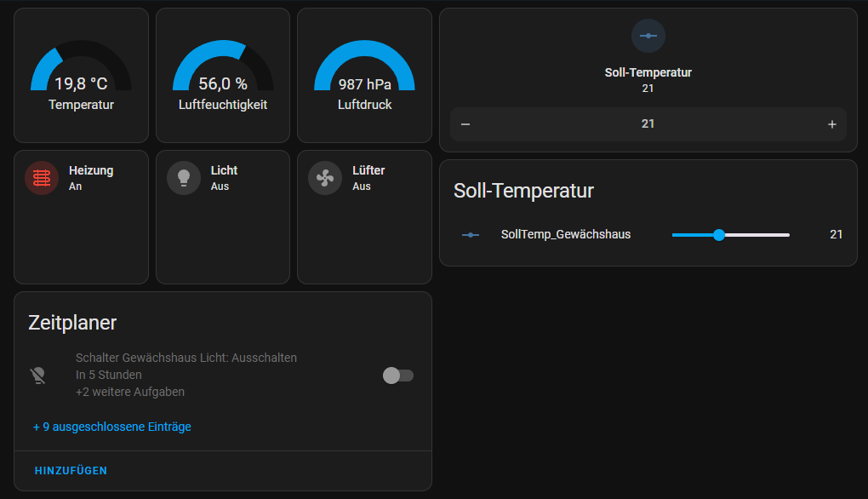Toggle the Heizung heater icon
The height and width of the screenshot is (499, 868).
coord(42,178)
